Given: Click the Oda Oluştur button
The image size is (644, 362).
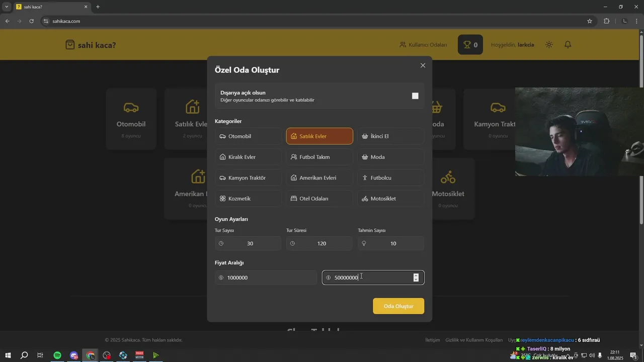Looking at the screenshot, I should (398, 306).
